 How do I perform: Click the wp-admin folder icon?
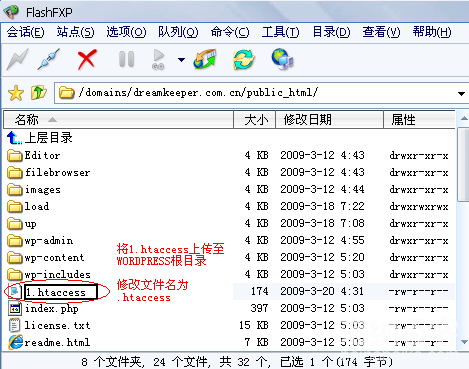coord(15,240)
